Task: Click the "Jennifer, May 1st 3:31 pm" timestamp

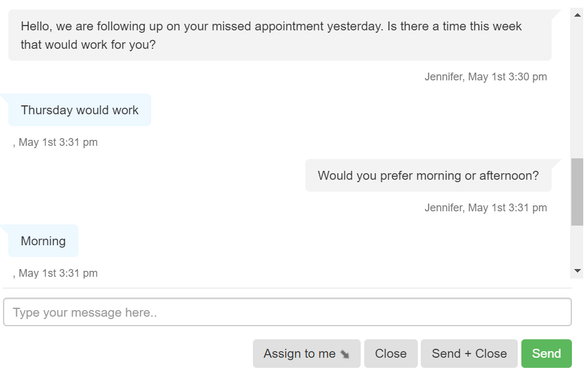Action: click(x=486, y=208)
